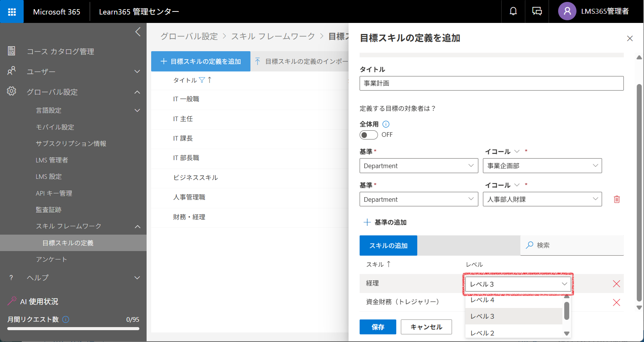Click the level list scrollbar thumb
Image resolution: width=644 pixels, height=342 pixels.
(567, 311)
